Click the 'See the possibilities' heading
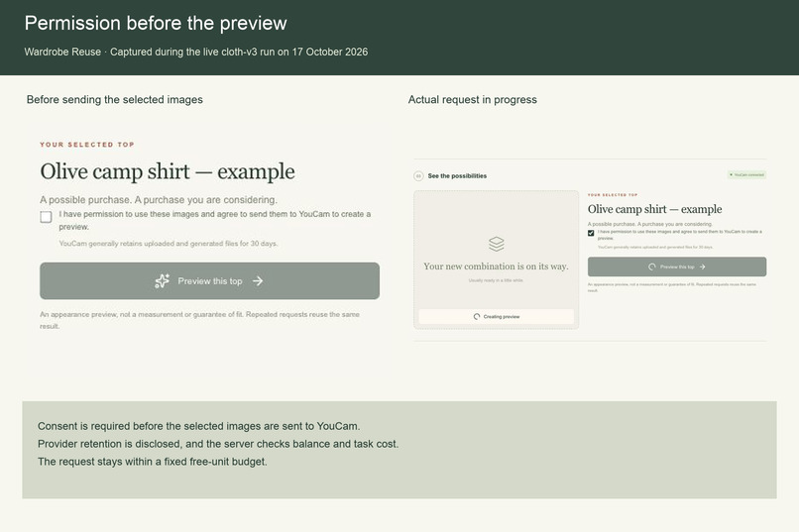 pyautogui.click(x=457, y=176)
